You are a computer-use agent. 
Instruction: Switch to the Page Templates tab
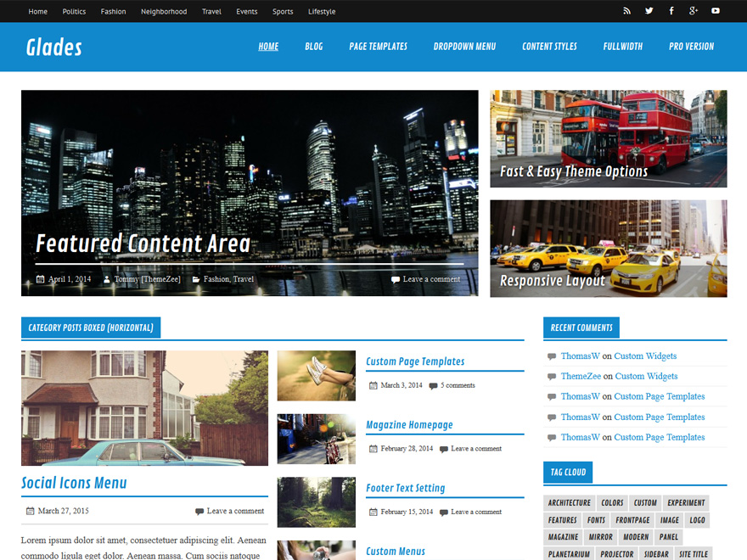tap(378, 47)
